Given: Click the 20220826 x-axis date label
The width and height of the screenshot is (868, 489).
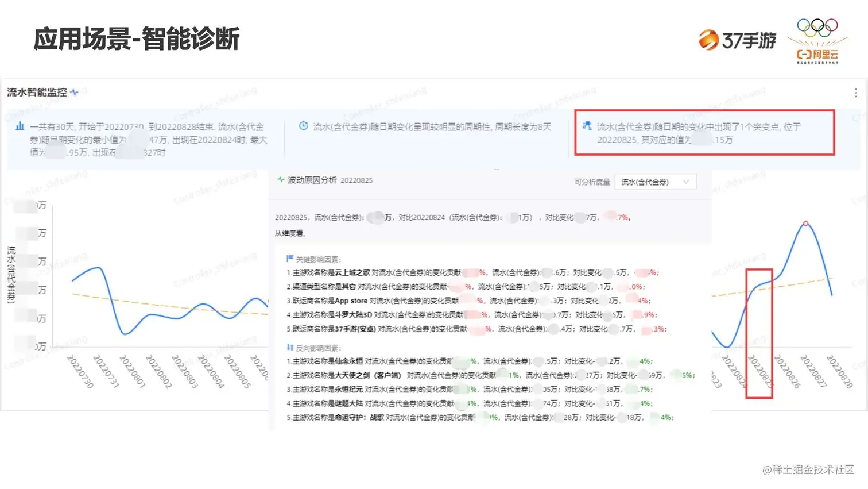Looking at the screenshot, I should pyautogui.click(x=787, y=372).
